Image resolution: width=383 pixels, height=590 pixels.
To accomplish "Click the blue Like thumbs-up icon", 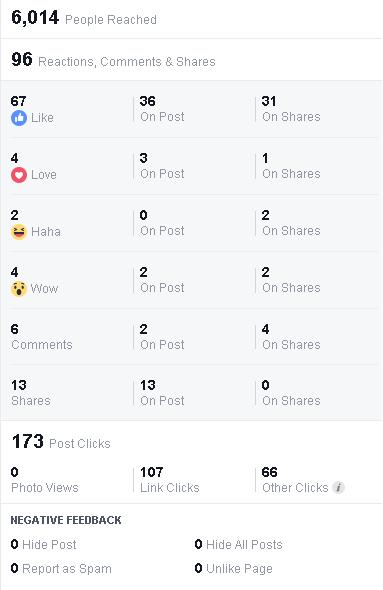I will [19, 118].
